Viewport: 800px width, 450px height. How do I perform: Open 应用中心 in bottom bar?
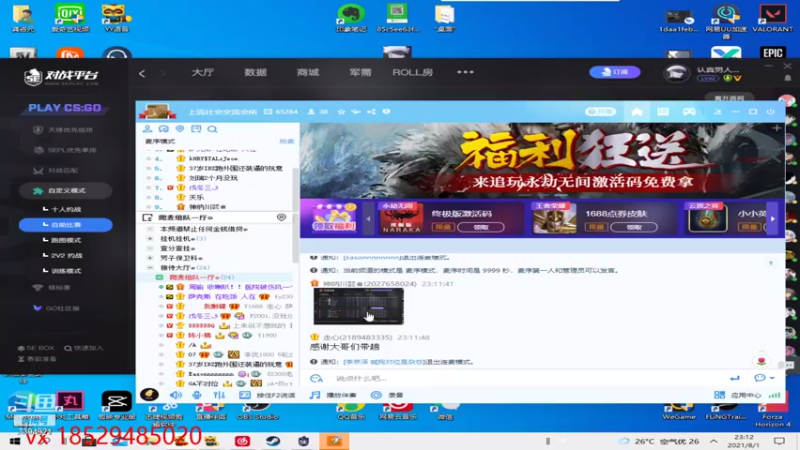(x=740, y=395)
